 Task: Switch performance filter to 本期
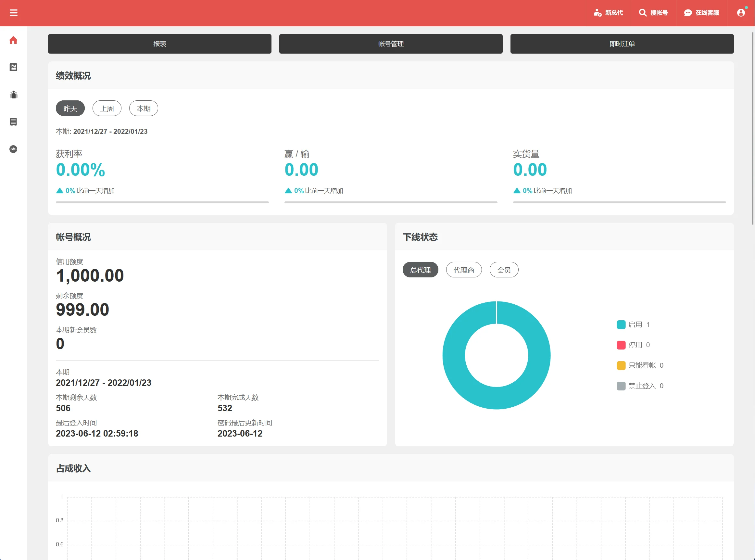(x=143, y=108)
